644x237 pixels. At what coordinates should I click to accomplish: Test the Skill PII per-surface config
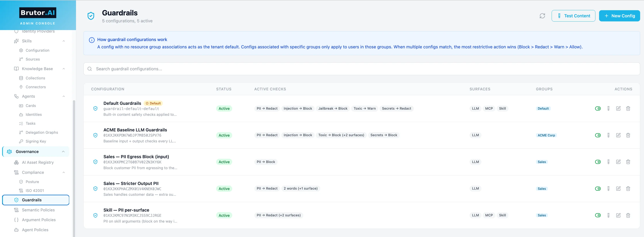pos(608,215)
